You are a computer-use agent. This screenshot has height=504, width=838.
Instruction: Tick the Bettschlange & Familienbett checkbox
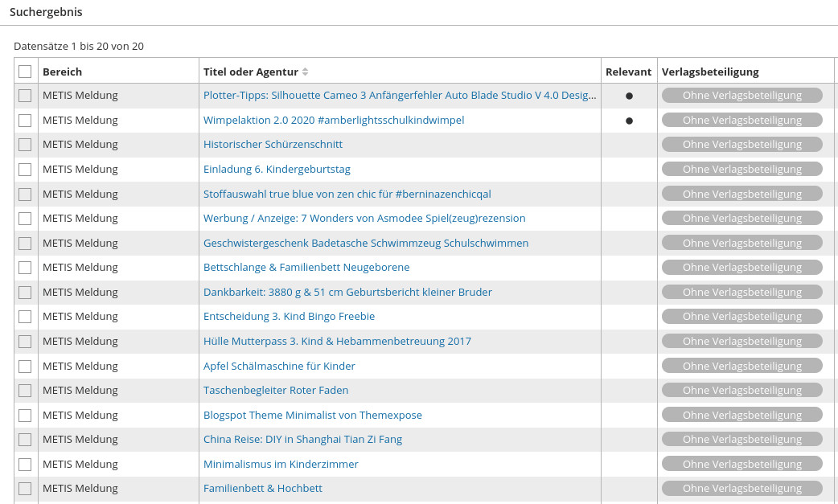25,268
